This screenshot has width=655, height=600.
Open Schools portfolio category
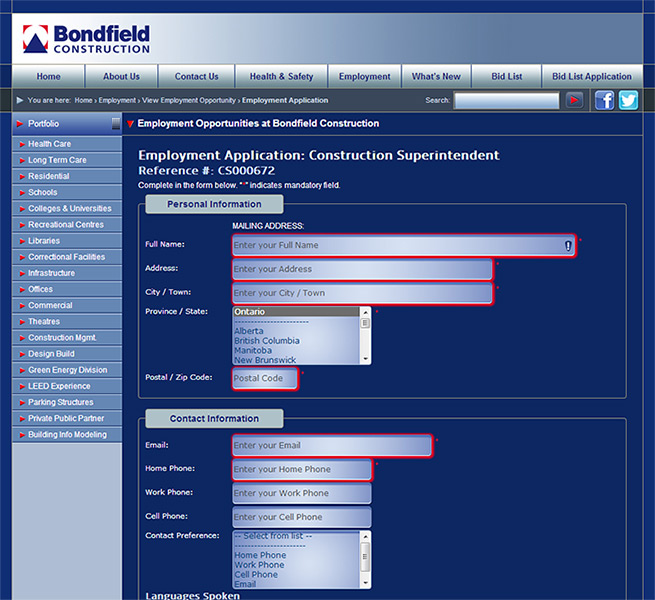click(67, 193)
